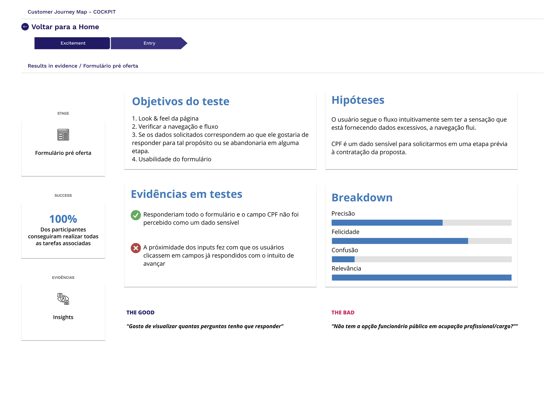Click the Objetivos do teste heading

(181, 101)
